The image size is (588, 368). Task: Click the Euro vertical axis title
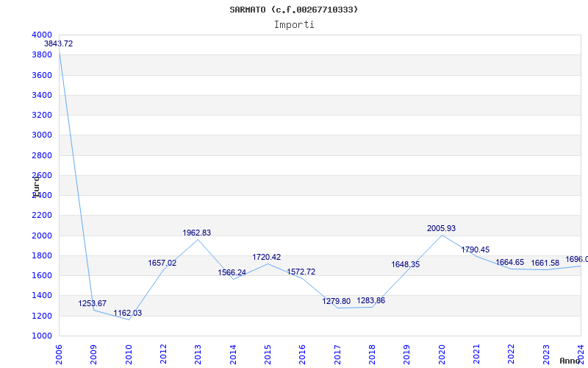point(36,185)
